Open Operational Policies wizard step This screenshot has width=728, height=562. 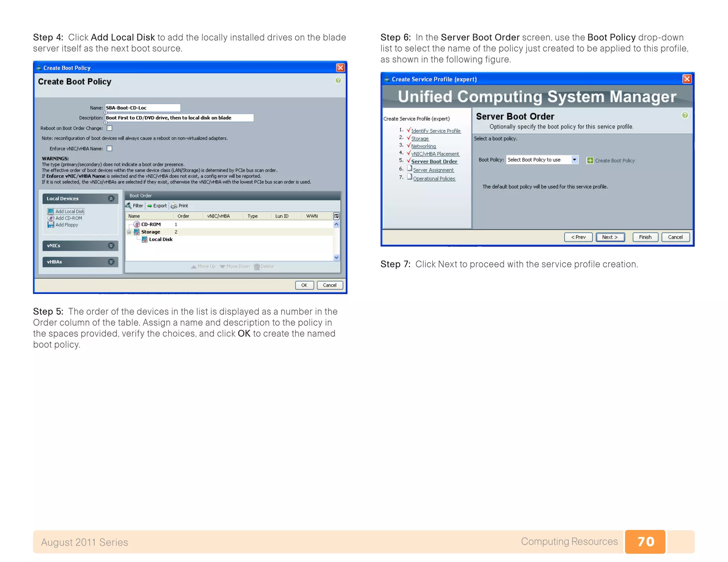coord(434,179)
